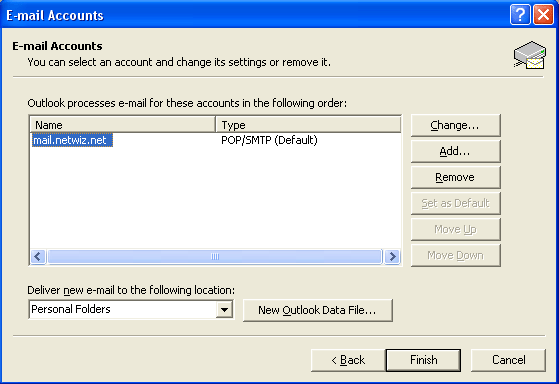The width and height of the screenshot is (559, 384).
Task: Click the mail server envelope icon
Action: [530, 55]
